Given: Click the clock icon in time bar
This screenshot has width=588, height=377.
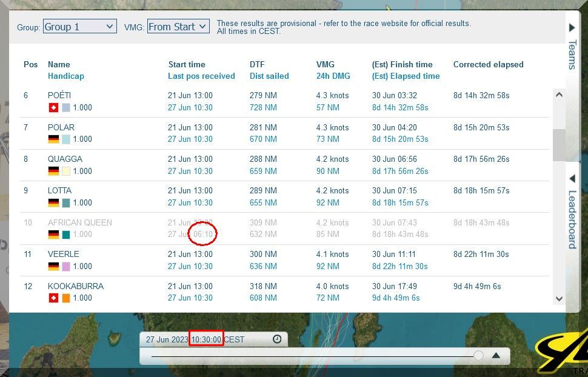Looking at the screenshot, I should tap(277, 339).
